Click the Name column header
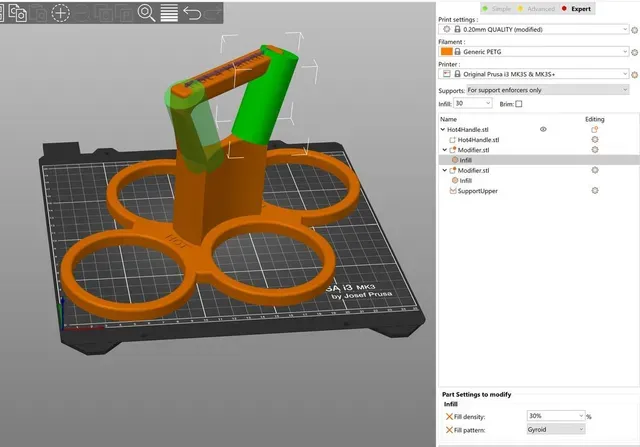This screenshot has height=447, width=640. click(448, 119)
